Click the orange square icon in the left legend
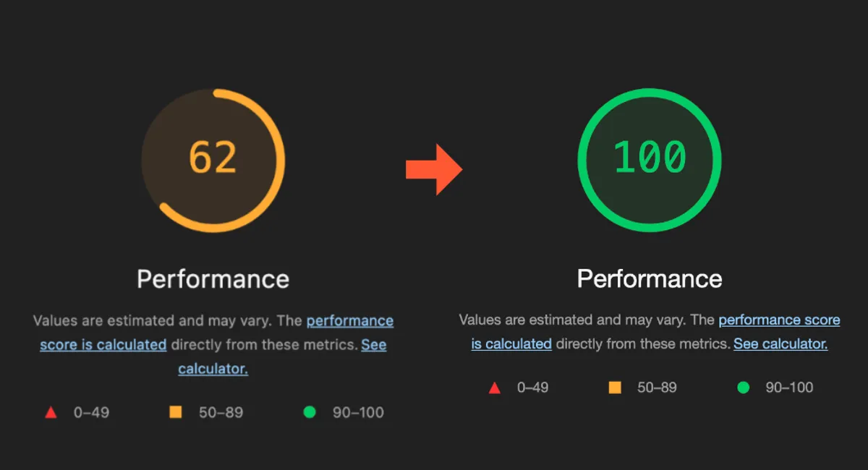This screenshot has width=868, height=470. pyautogui.click(x=175, y=412)
